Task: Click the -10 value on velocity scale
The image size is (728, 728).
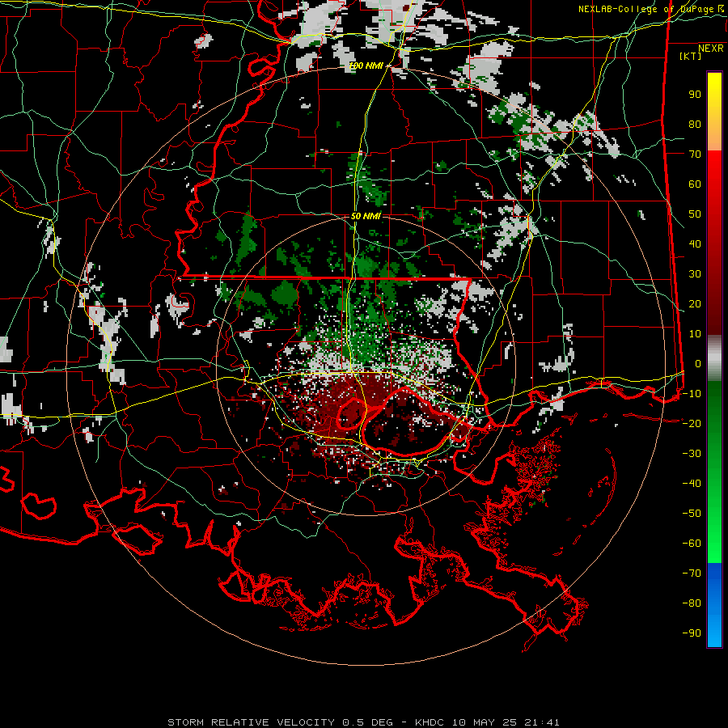Action: tap(692, 394)
